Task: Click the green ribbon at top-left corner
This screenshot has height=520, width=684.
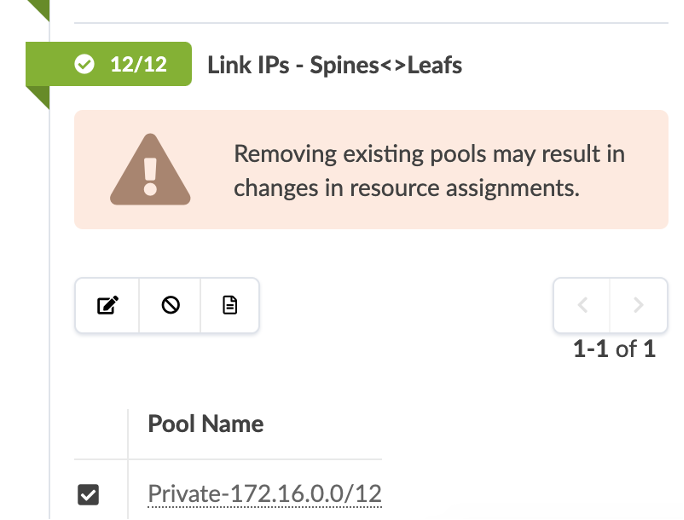Action: point(38,9)
